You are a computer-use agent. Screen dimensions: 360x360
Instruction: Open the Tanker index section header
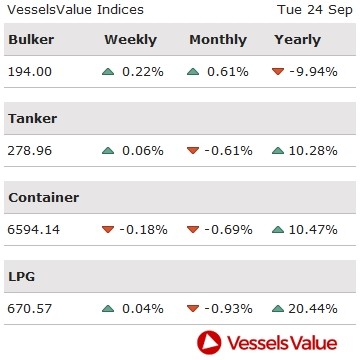(33, 118)
